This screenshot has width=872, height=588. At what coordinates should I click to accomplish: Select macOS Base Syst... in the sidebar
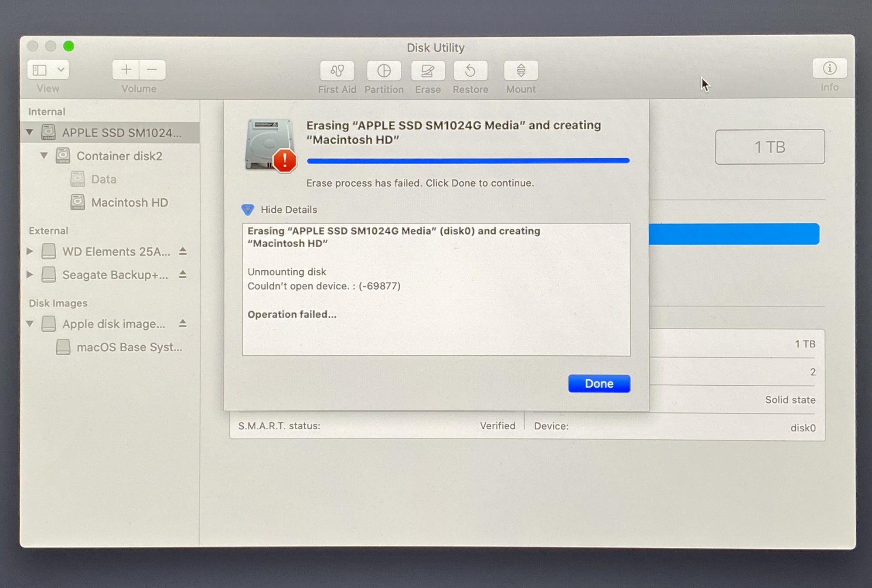click(129, 347)
